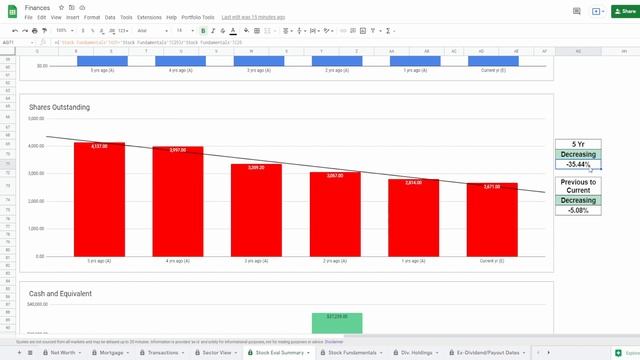Switch to the Div. Holdings tab
The width and height of the screenshot is (640, 360).
(x=416, y=353)
